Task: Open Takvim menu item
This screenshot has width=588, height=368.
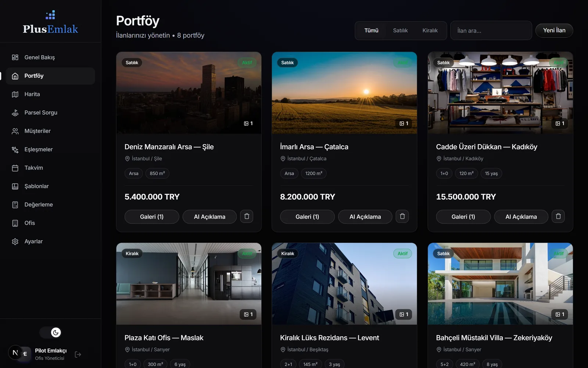Action: [50, 168]
